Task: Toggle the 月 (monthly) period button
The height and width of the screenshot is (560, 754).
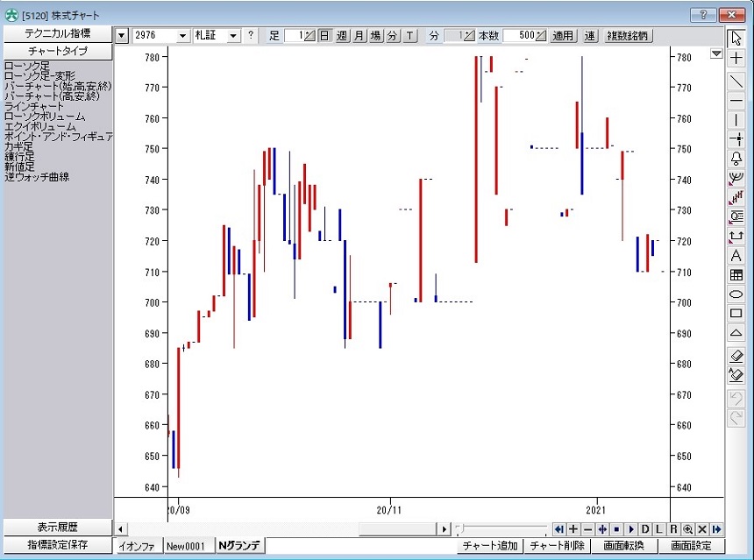Action: pos(359,36)
